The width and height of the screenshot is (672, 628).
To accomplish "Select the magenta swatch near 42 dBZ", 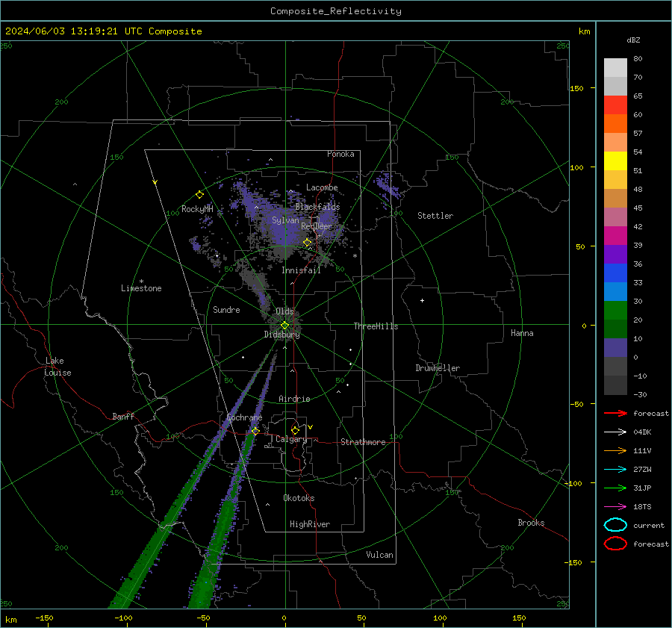I will coord(615,235).
